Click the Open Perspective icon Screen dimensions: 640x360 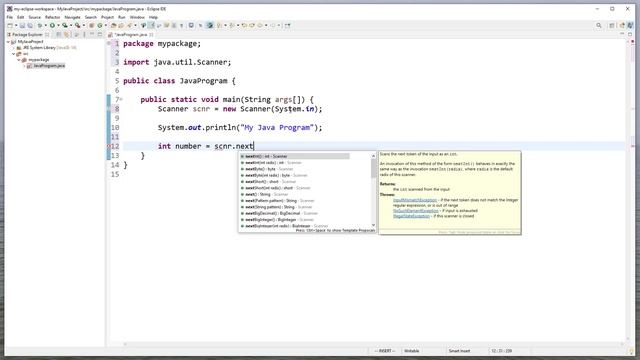point(611,25)
